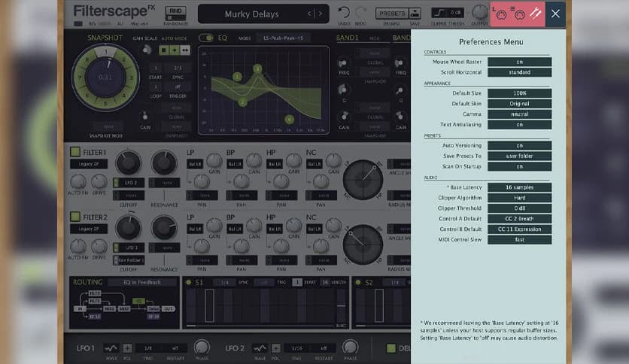The height and width of the screenshot is (364, 629).
Task: Click the LFO 1 waveform icon
Action: tap(111, 347)
